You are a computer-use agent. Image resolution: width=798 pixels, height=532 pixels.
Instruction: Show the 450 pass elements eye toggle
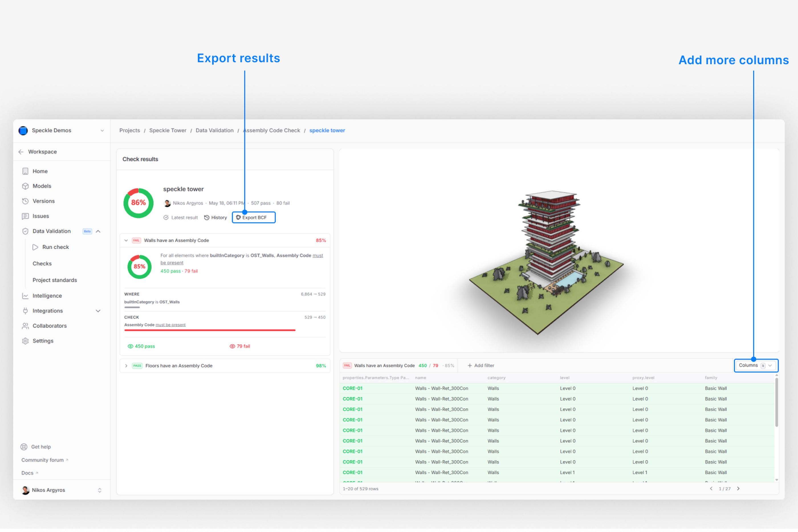pyautogui.click(x=130, y=346)
